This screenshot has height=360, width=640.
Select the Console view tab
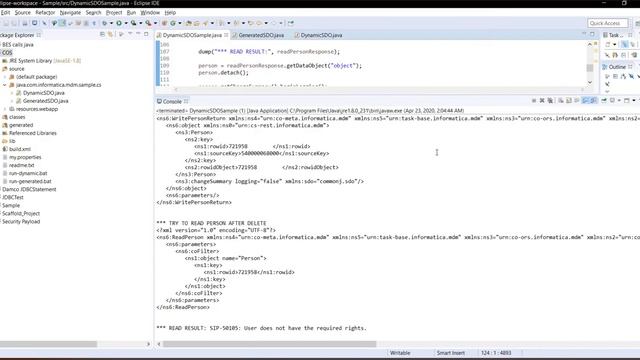pyautogui.click(x=172, y=101)
